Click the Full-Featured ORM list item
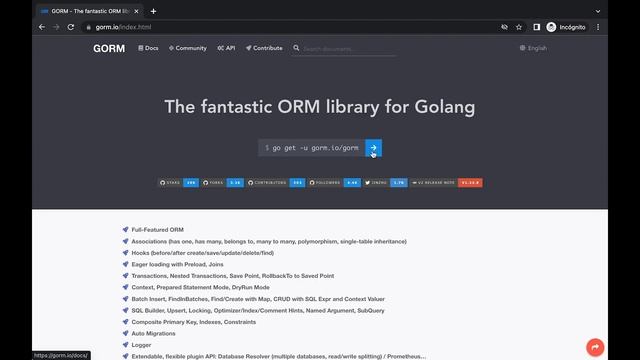This screenshot has width=640, height=360. pyautogui.click(x=158, y=230)
